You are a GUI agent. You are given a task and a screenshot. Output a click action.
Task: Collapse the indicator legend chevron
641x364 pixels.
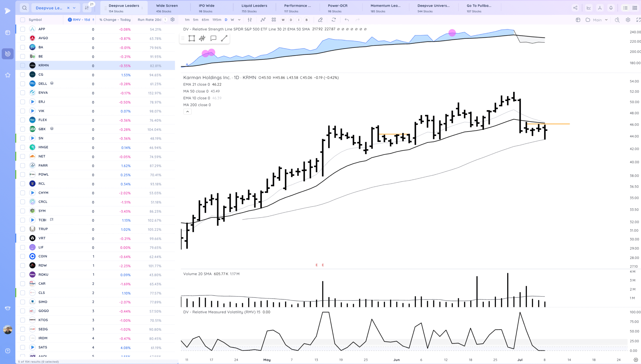[187, 112]
